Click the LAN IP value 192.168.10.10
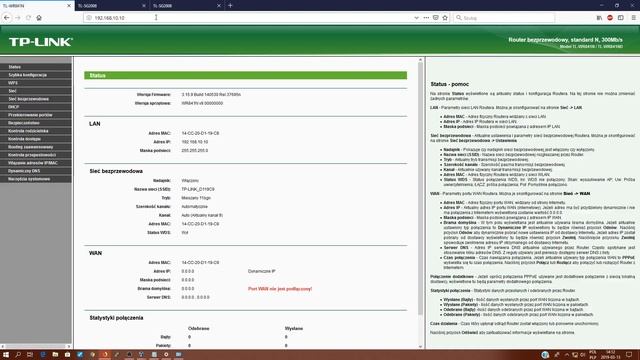This screenshot has width=640, height=360. pyautogui.click(x=195, y=142)
